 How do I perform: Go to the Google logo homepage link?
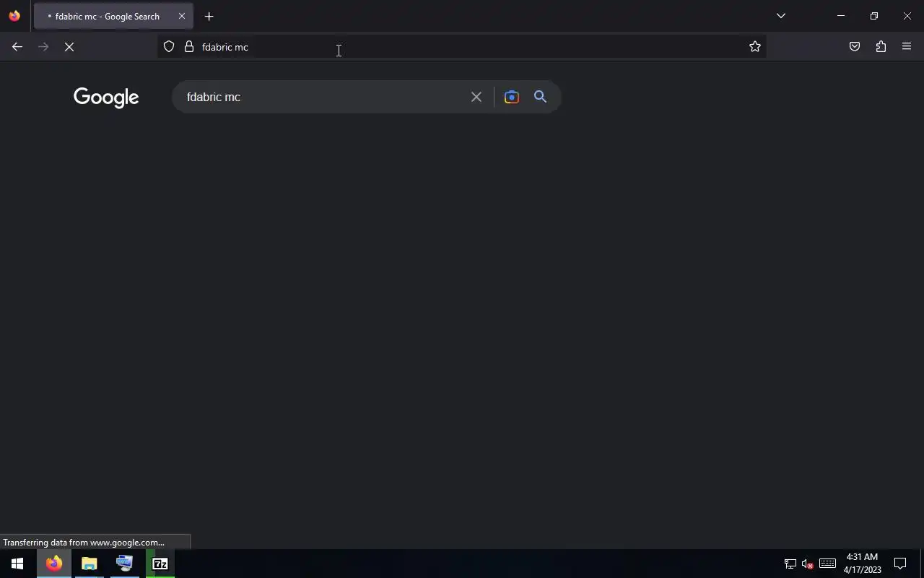click(106, 98)
